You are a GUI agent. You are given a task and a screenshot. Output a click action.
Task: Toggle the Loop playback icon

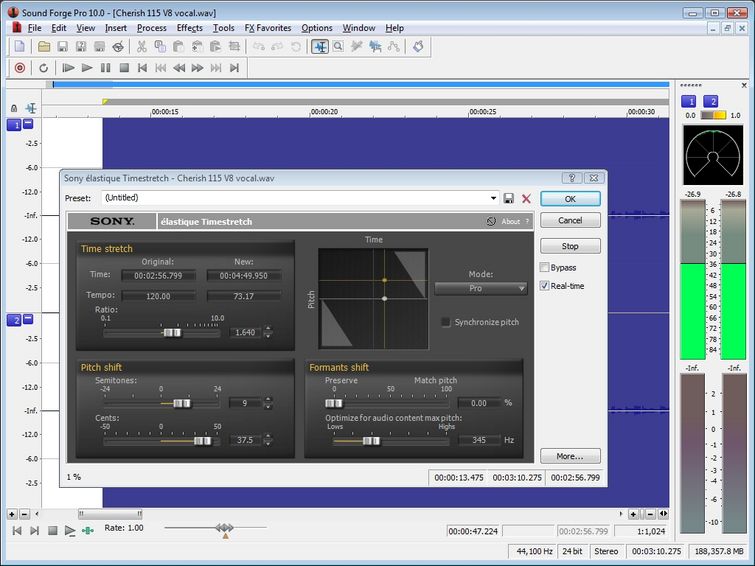(x=44, y=68)
